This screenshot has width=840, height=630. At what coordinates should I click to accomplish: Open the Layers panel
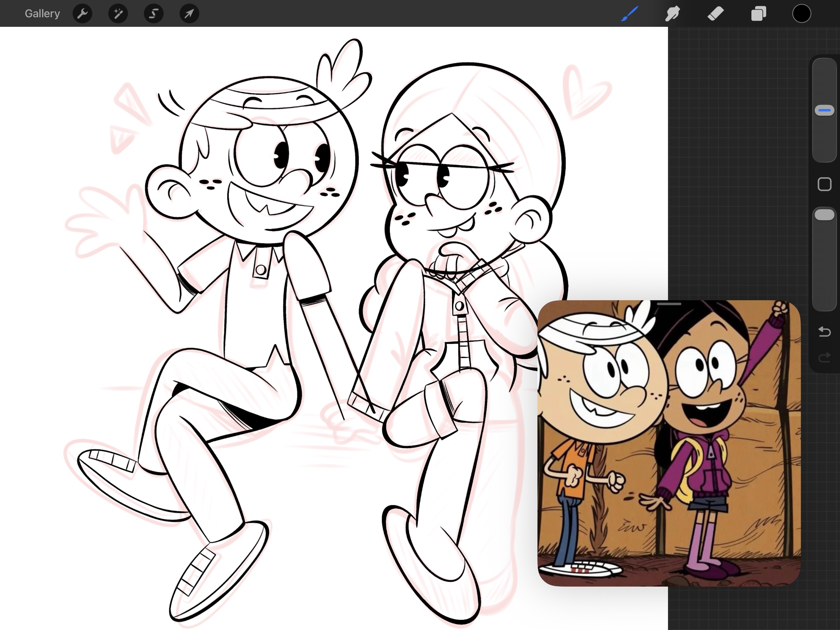point(759,13)
